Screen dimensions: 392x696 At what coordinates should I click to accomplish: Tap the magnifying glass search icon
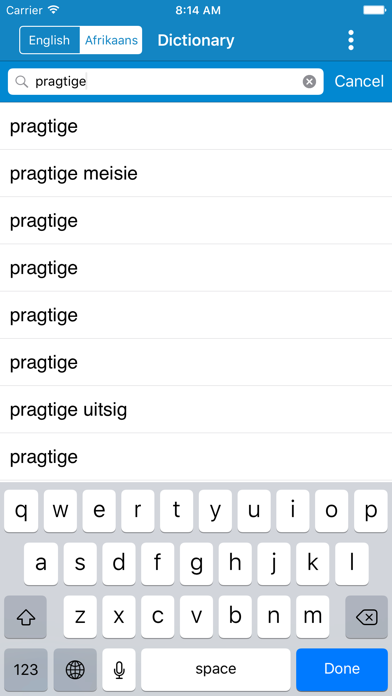[x=21, y=81]
